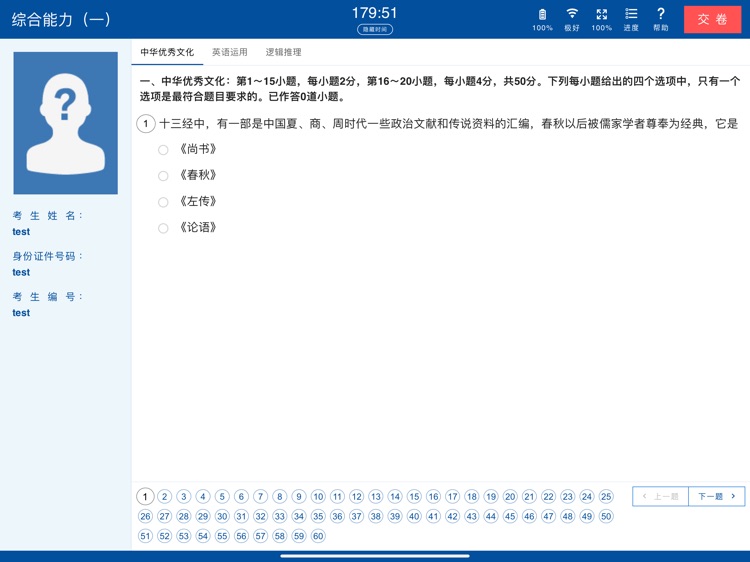
Task: Select the 《论语》 radio option
Action: point(163,228)
